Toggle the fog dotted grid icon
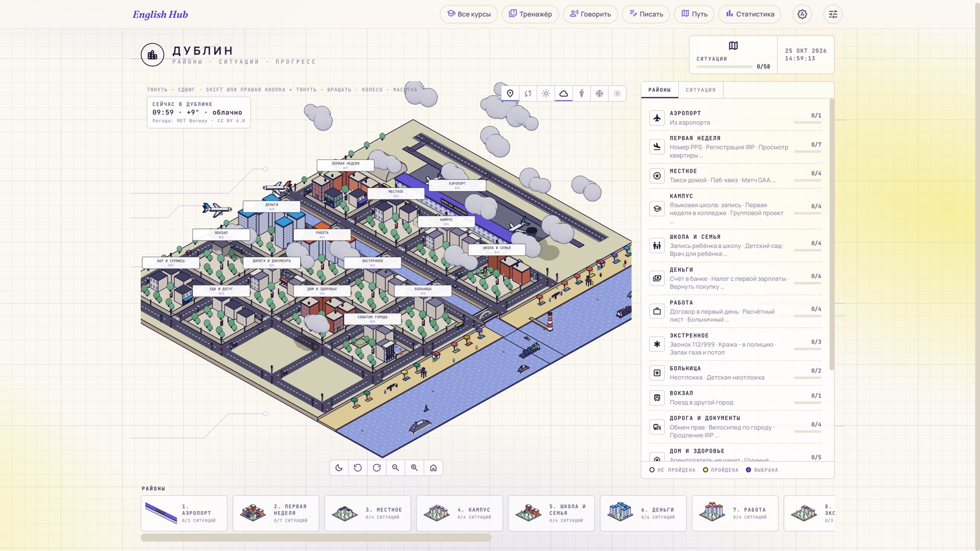This screenshot has width=980, height=551. pyautogui.click(x=617, y=94)
